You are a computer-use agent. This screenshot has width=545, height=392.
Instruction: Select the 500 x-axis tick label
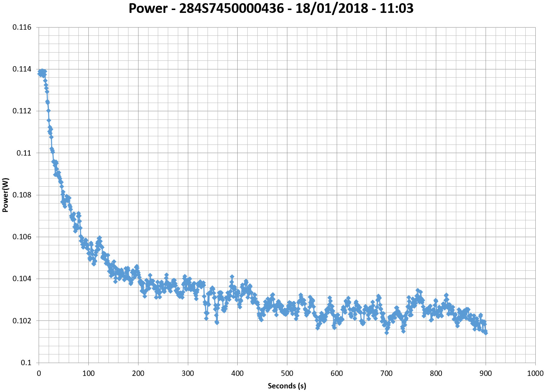(x=287, y=374)
